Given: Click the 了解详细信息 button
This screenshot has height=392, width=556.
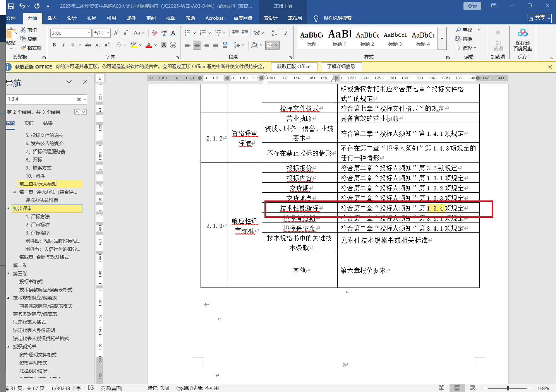Looking at the screenshot, I should coord(341,67).
